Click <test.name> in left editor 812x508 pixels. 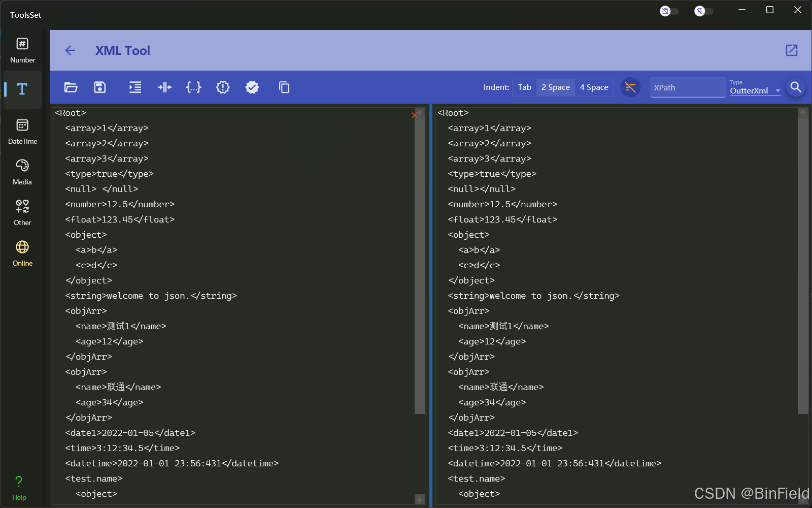pos(94,479)
